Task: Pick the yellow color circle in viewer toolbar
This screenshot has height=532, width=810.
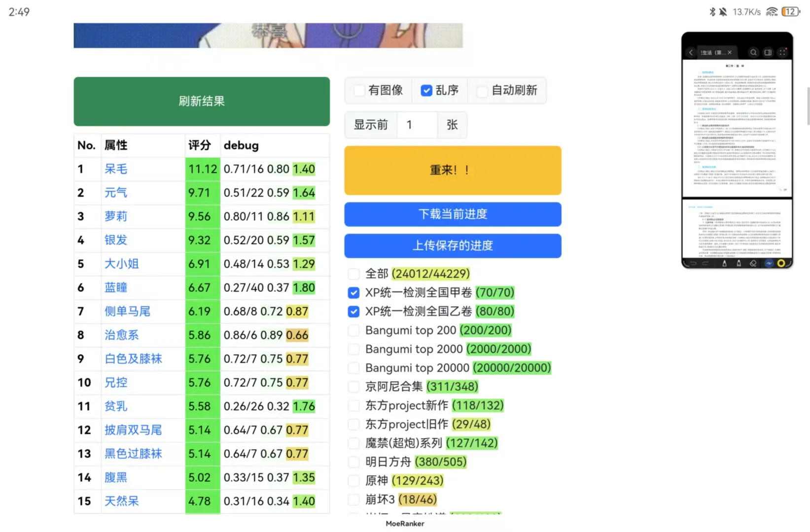Action: click(781, 263)
